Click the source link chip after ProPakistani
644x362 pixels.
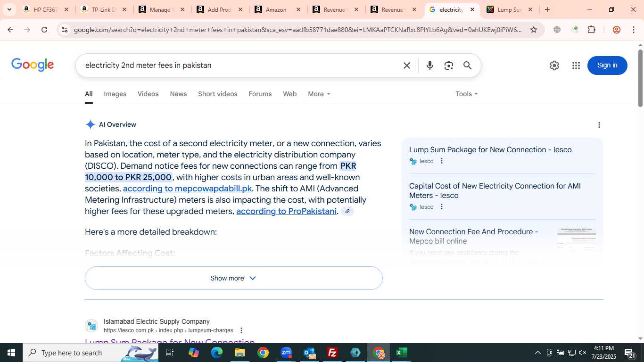coord(347,211)
